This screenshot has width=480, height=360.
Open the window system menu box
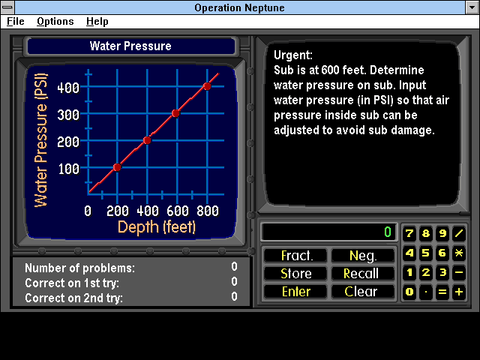click(x=7, y=7)
